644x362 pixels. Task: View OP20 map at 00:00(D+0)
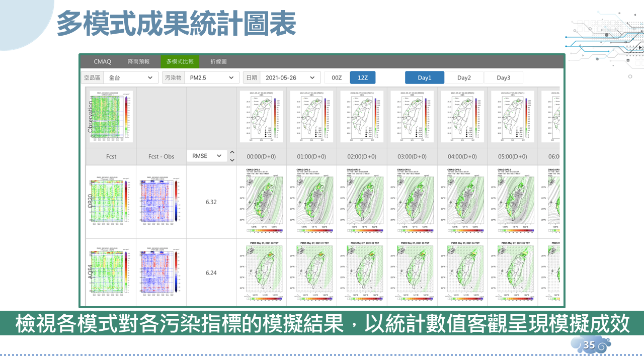261,202
